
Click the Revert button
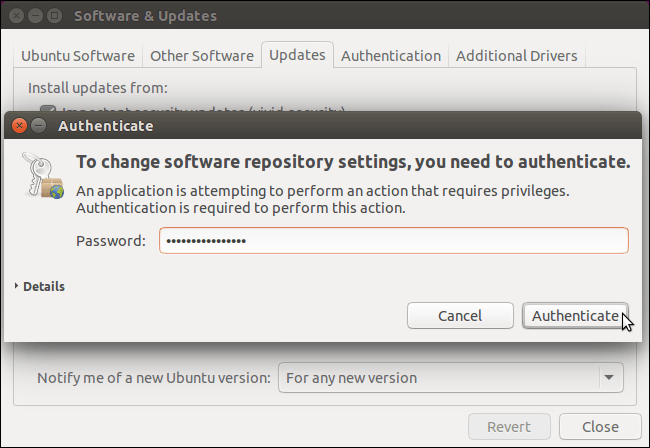coord(509,426)
